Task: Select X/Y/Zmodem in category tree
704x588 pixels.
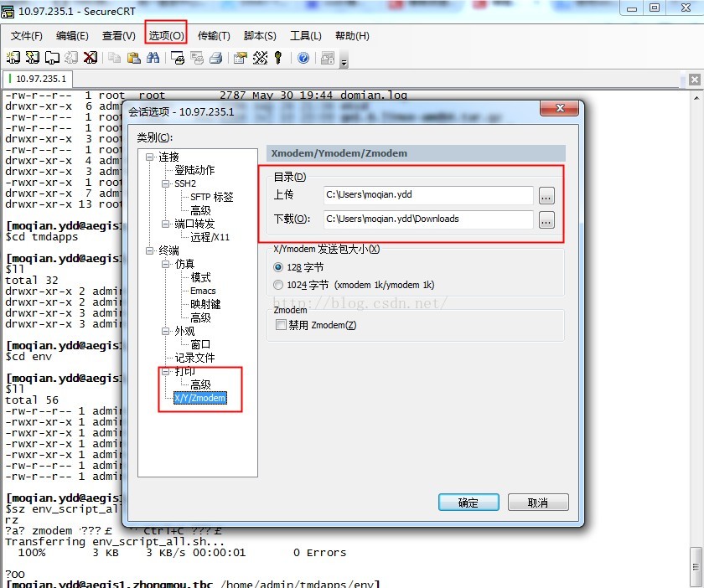Action: point(199,398)
